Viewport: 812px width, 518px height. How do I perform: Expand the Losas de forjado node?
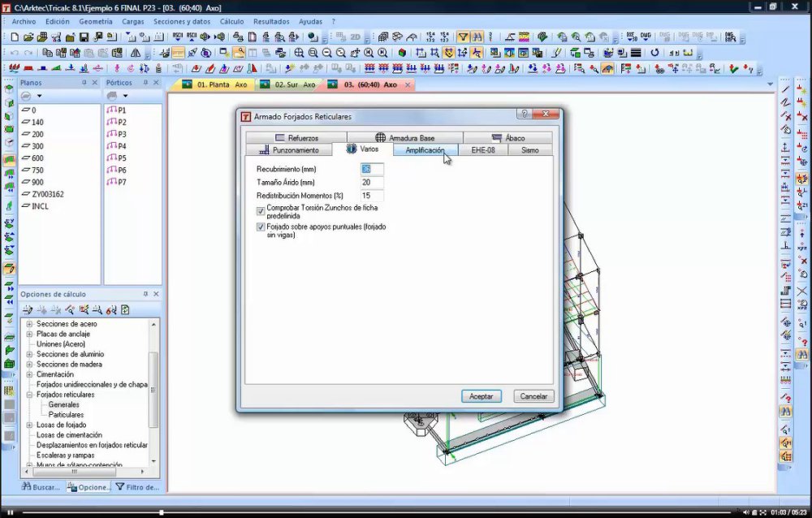(x=29, y=425)
